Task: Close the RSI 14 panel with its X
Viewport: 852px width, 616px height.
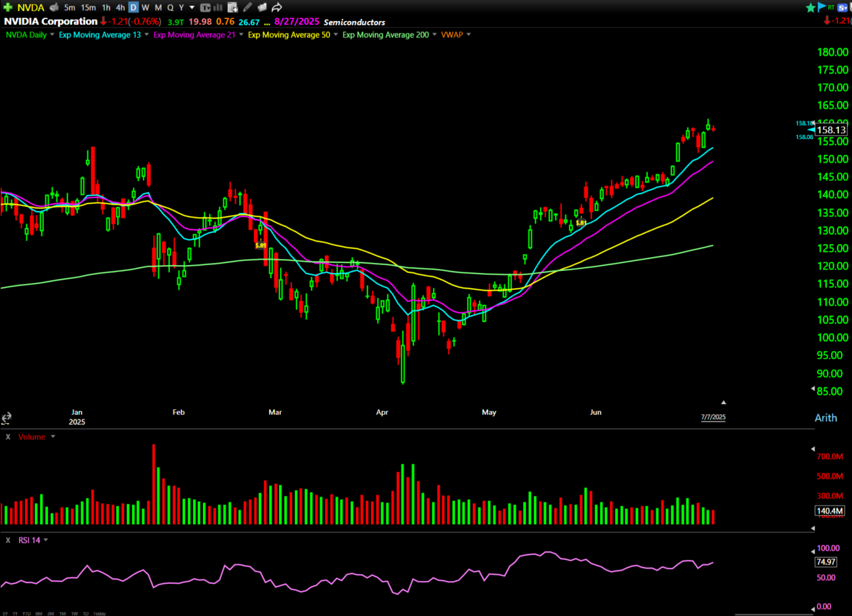Action: 8,540
